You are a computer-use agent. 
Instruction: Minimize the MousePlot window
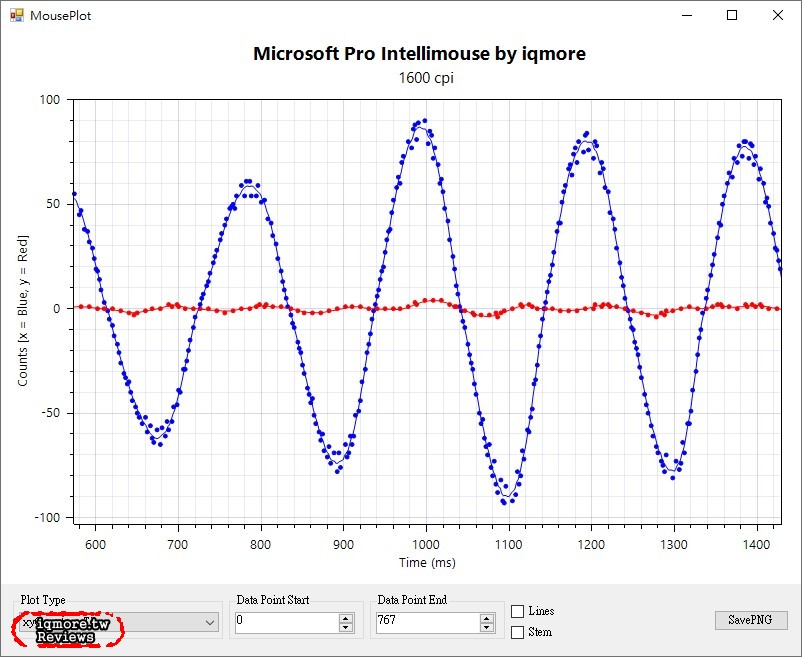(687, 15)
